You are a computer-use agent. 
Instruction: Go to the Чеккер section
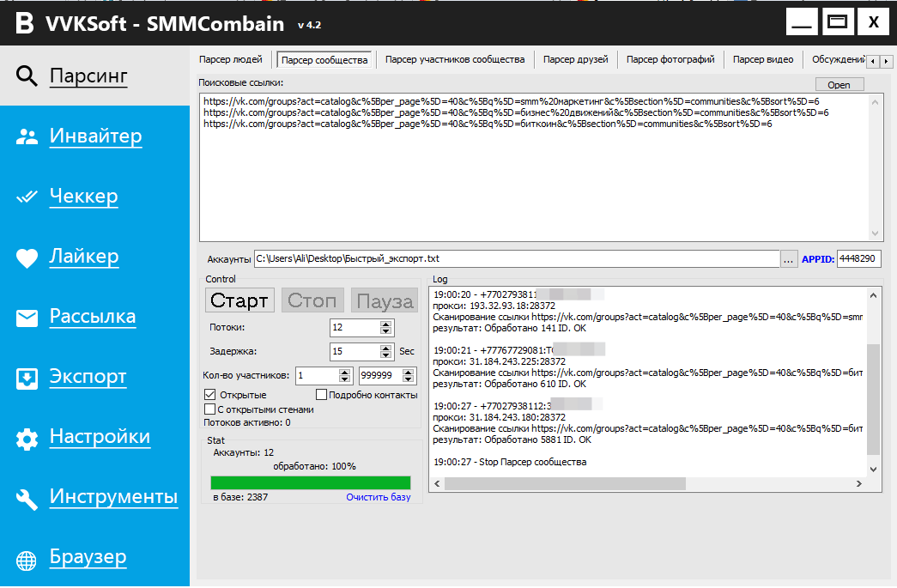coord(83,197)
